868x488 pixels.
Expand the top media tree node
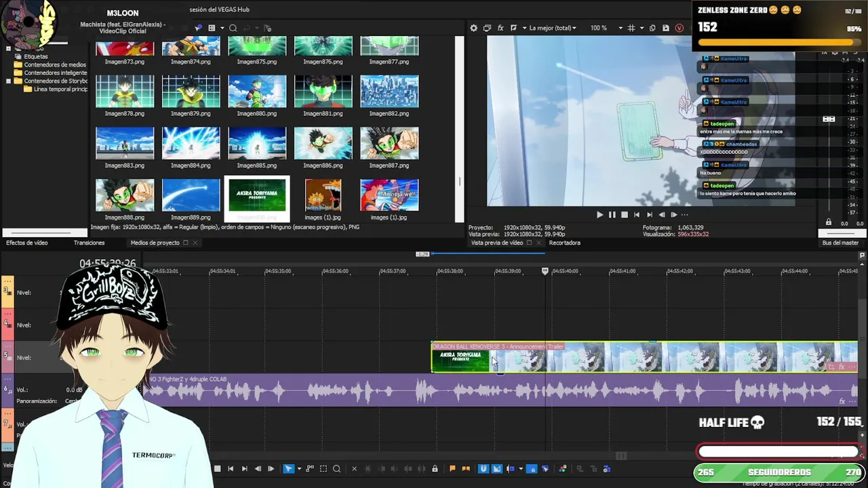click(x=8, y=49)
